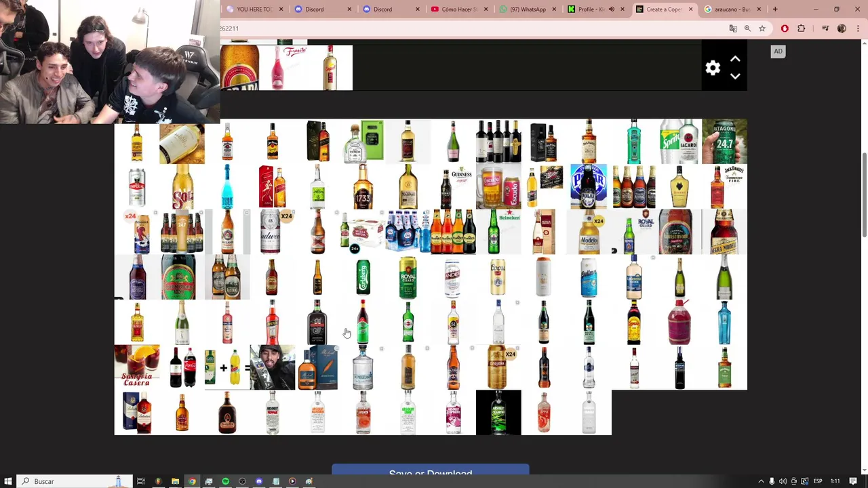Image resolution: width=868 pixels, height=488 pixels.
Task: Open the notifications center icon
Action: pyautogui.click(x=853, y=481)
